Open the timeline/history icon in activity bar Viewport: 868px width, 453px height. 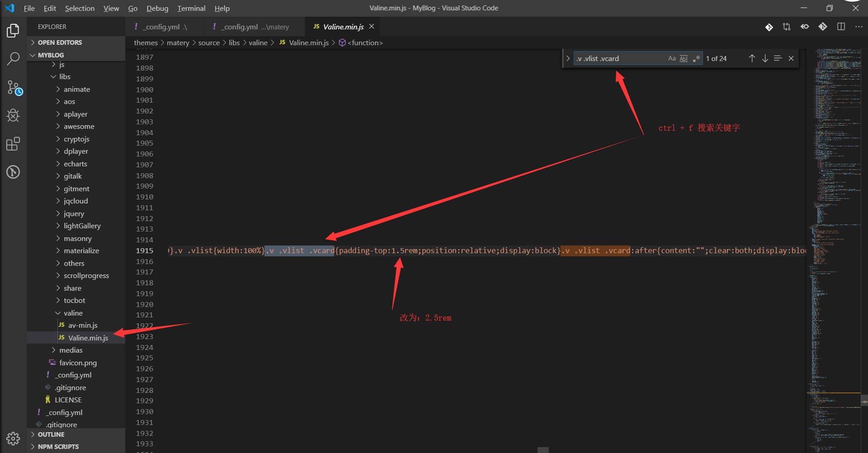pos(13,172)
